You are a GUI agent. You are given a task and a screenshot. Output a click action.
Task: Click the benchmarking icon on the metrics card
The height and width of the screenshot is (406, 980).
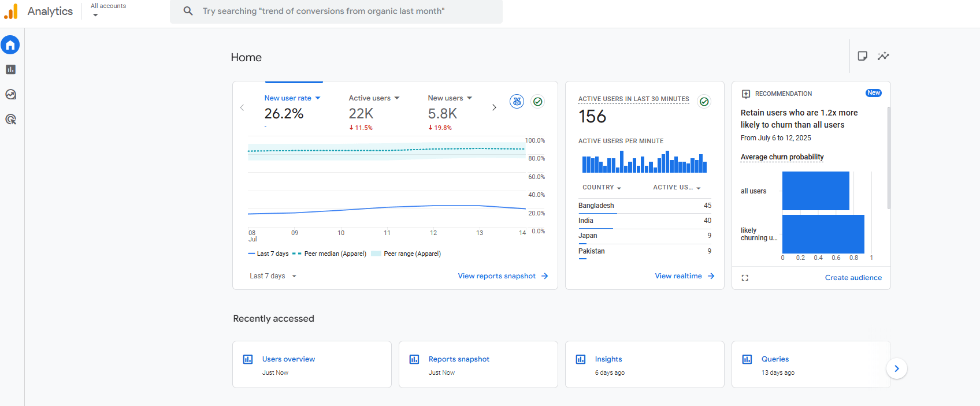pyautogui.click(x=517, y=102)
